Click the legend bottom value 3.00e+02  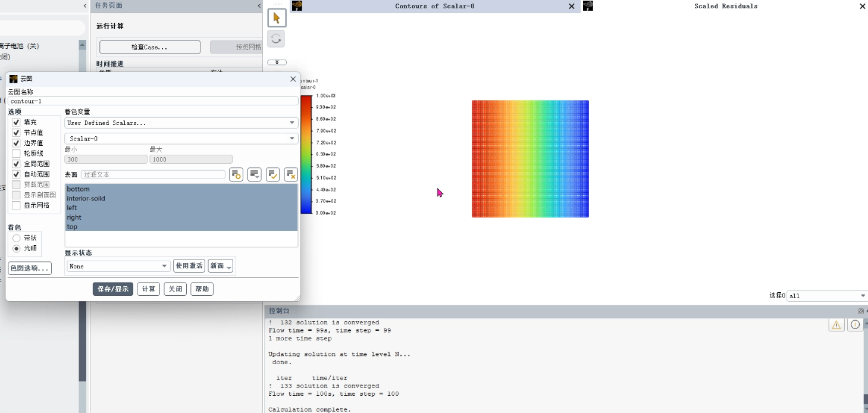[325, 213]
